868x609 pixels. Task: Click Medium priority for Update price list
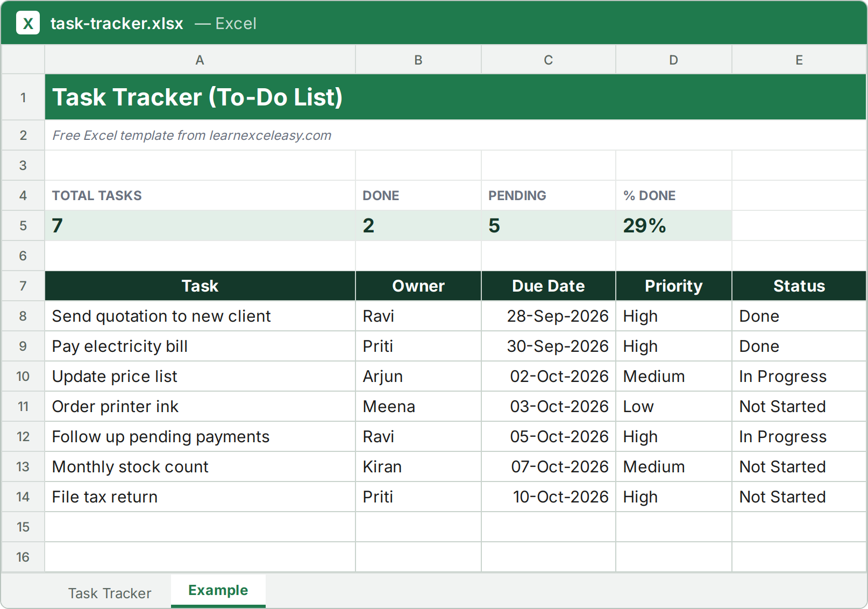pyautogui.click(x=674, y=376)
